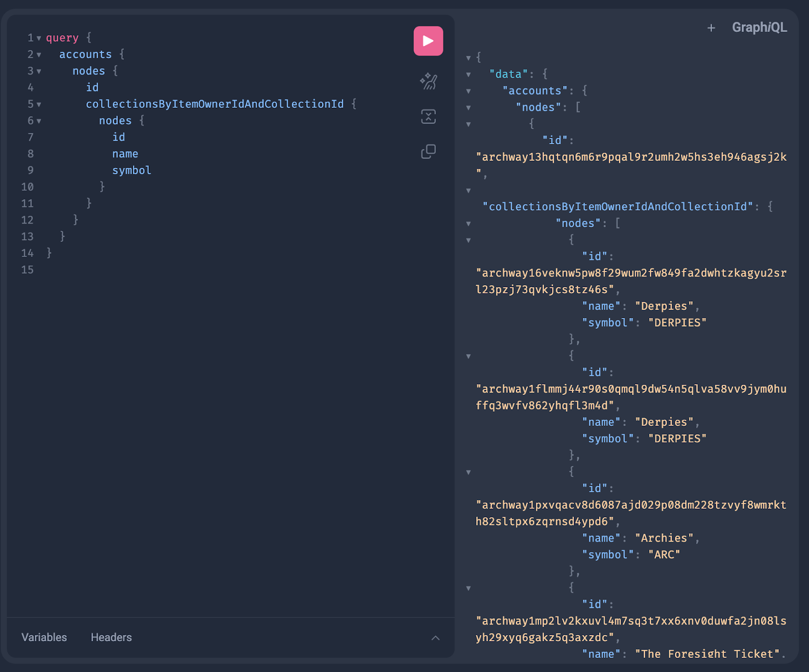Open the Headers tab
The image size is (809, 672).
(x=111, y=637)
